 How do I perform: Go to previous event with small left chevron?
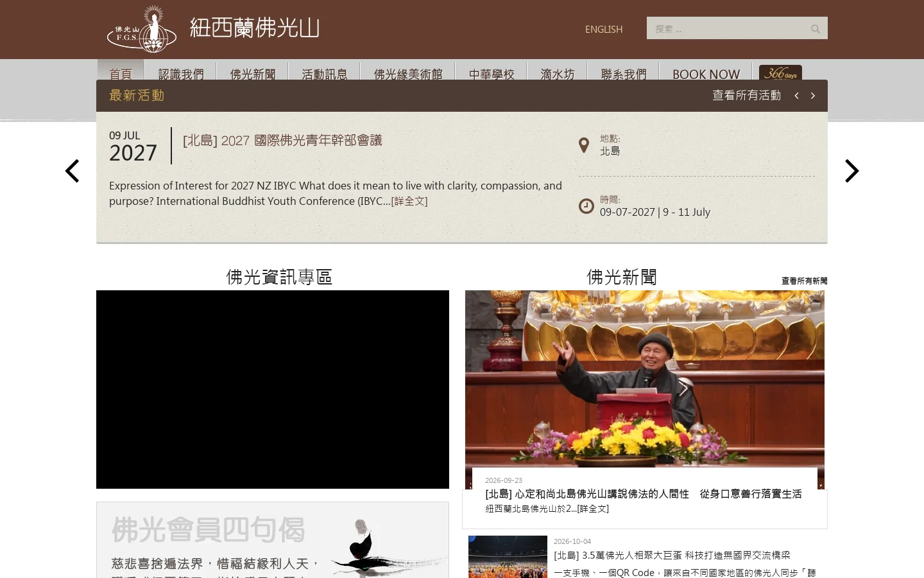click(796, 96)
